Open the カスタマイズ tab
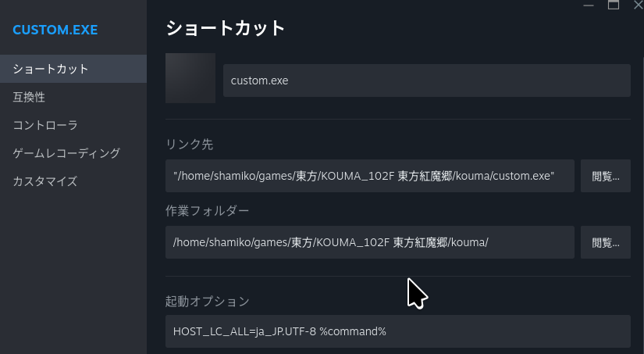 click(45, 181)
